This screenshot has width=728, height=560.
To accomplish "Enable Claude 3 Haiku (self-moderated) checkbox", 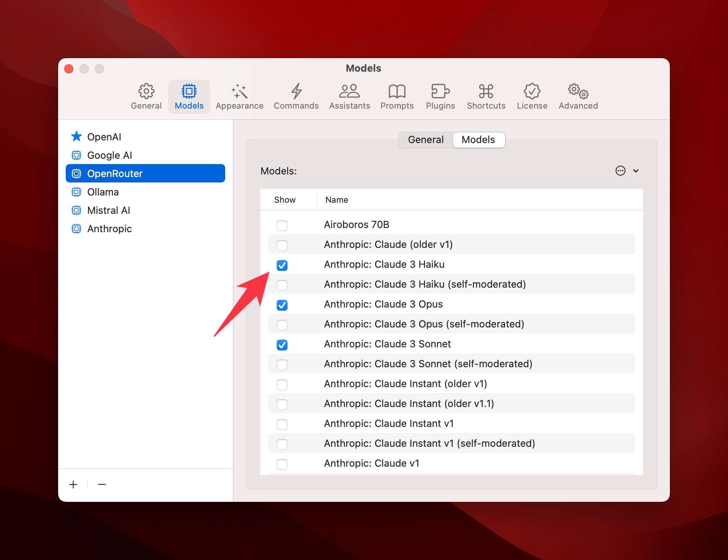I will coord(282,285).
